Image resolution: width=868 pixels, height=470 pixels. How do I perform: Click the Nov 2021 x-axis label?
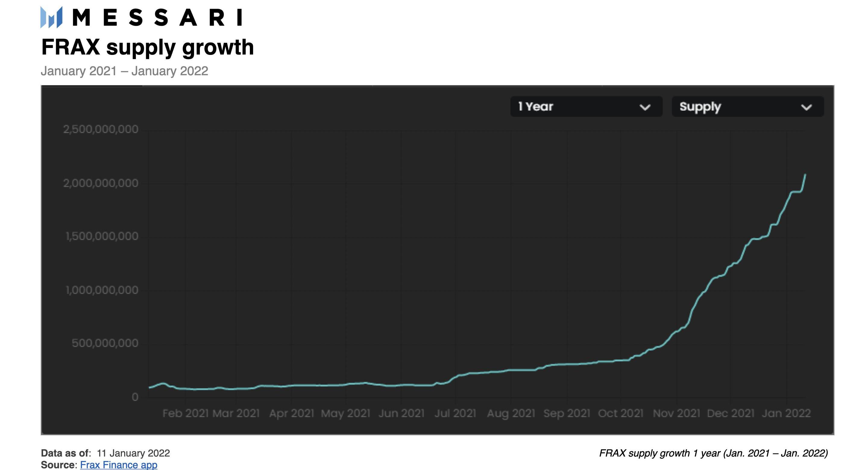coord(676,413)
